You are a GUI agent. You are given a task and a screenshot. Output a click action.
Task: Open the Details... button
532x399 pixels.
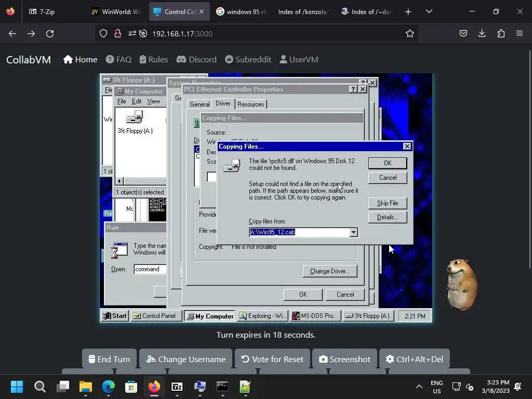coord(388,217)
